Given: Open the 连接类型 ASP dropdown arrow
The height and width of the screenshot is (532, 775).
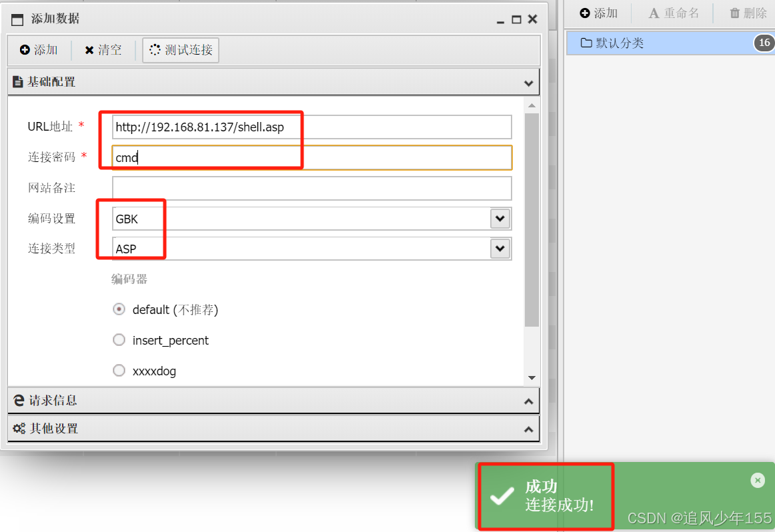Looking at the screenshot, I should (x=500, y=249).
